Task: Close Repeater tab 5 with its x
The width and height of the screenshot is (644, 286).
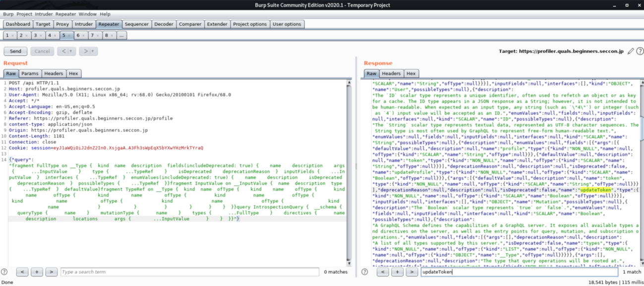Action: pyautogui.click(x=69, y=36)
